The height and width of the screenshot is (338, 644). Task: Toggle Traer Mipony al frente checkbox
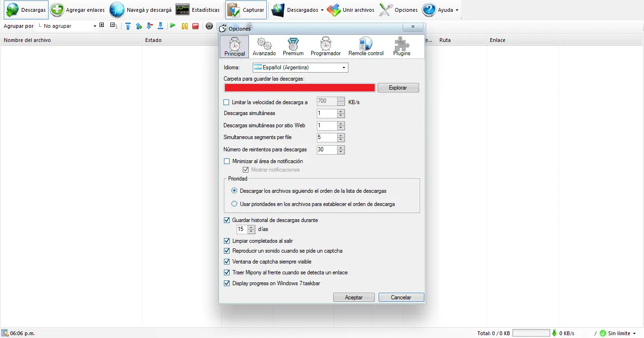tap(226, 272)
